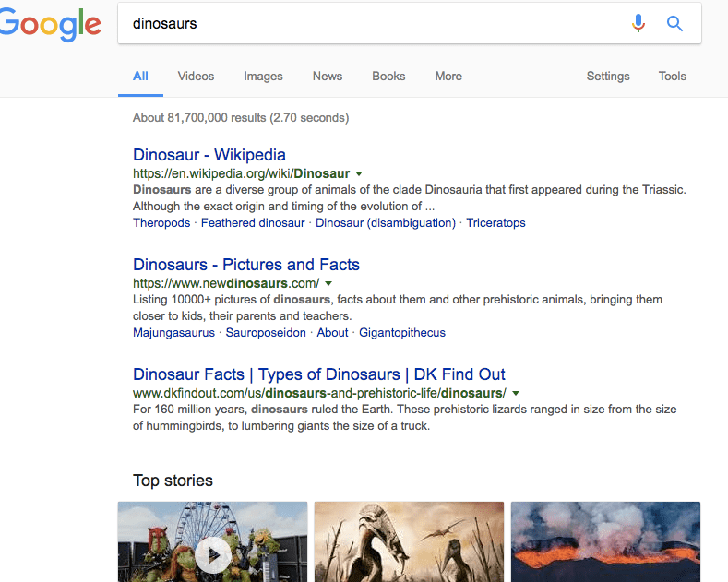This screenshot has width=728, height=582.
Task: Expand dropdown arrow beside dkfindout.com URL
Action: [516, 393]
